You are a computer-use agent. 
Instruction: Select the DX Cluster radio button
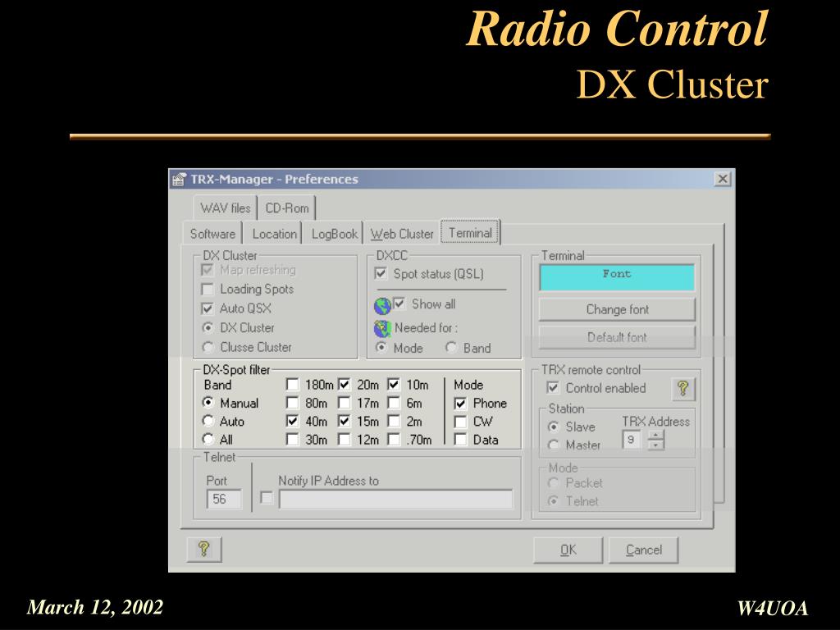[208, 327]
